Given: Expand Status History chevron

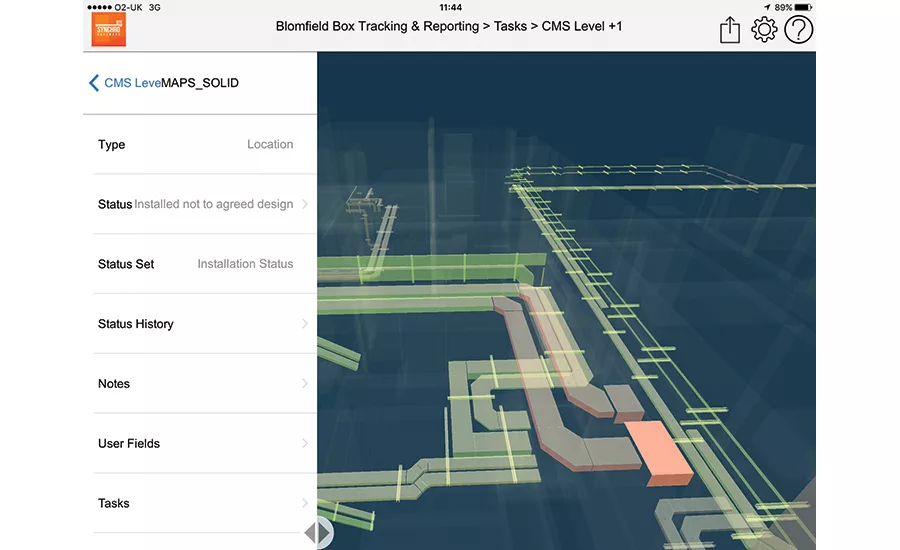Looking at the screenshot, I should coord(305,324).
